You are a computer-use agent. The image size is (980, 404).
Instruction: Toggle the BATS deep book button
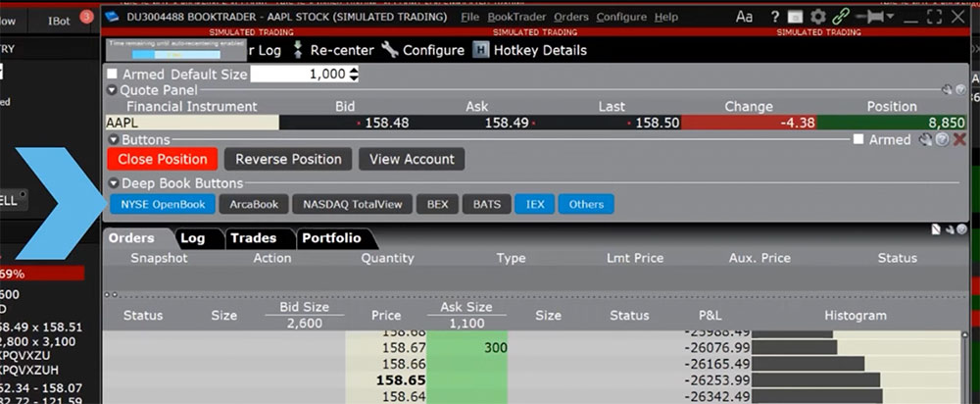(x=487, y=204)
